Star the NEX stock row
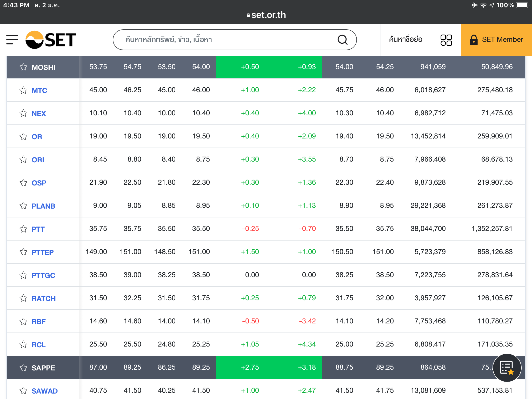Viewport: 532px width, 399px height. click(23, 113)
